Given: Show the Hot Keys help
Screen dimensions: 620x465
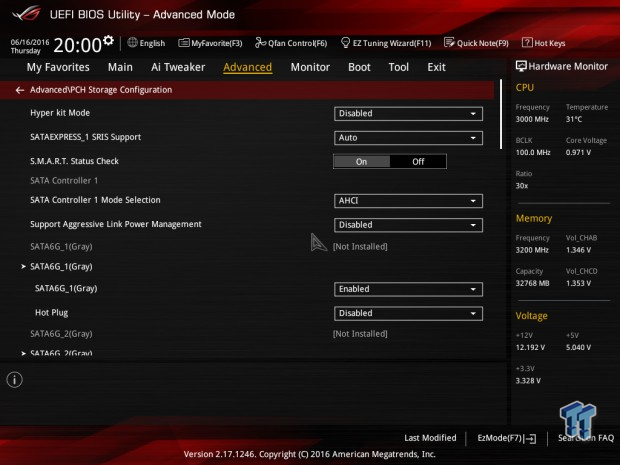Looking at the screenshot, I should pos(543,43).
